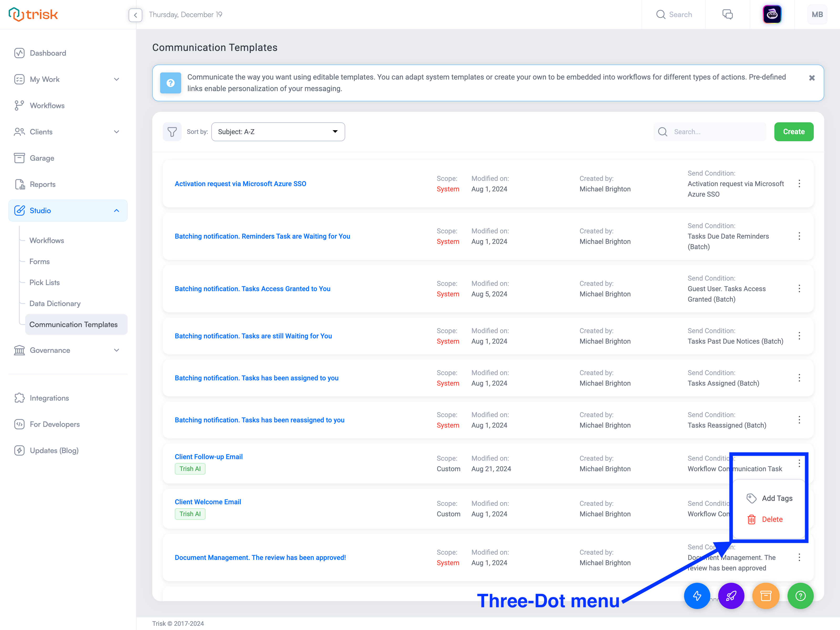Click the Integrations puzzle icon

[x=19, y=398]
